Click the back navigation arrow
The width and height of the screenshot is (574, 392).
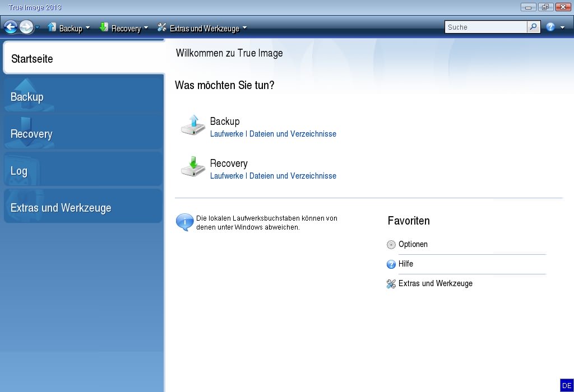point(11,27)
